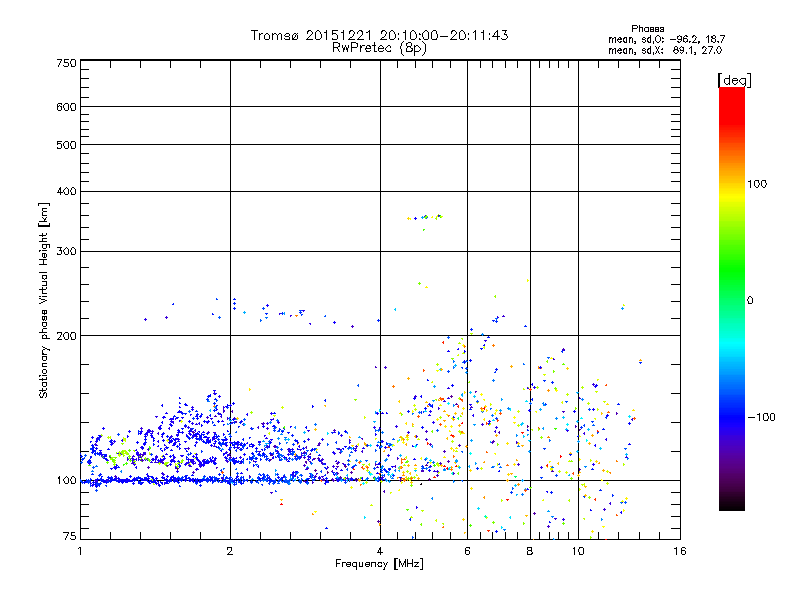Image resolution: width=800 pixels, height=600 pixels.
Task: Click the x-axis tick '4'
Action: point(380,551)
